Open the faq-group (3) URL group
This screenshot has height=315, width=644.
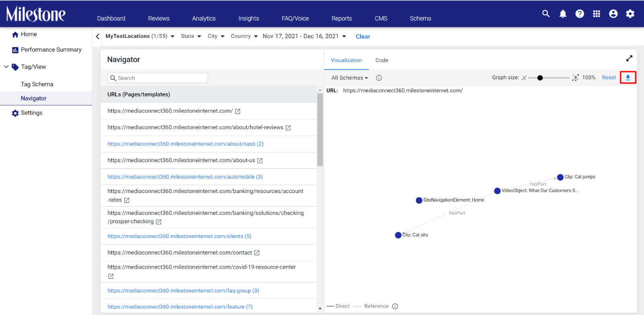[183, 291]
